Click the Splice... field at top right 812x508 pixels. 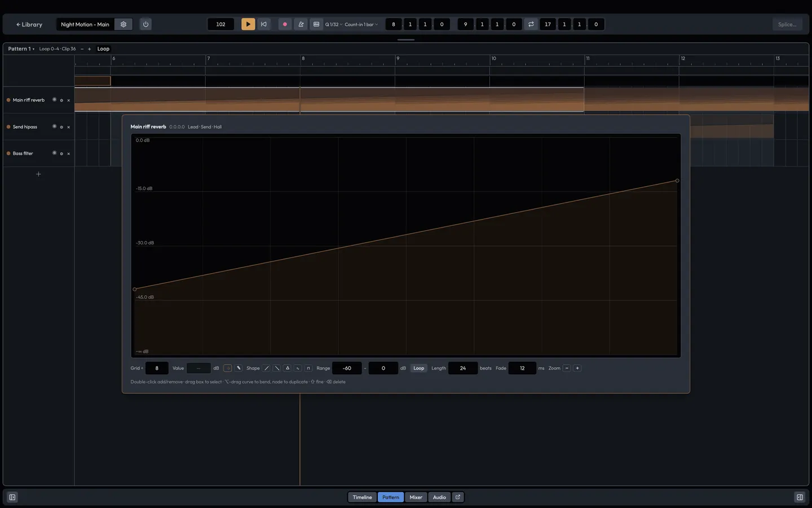[787, 24]
